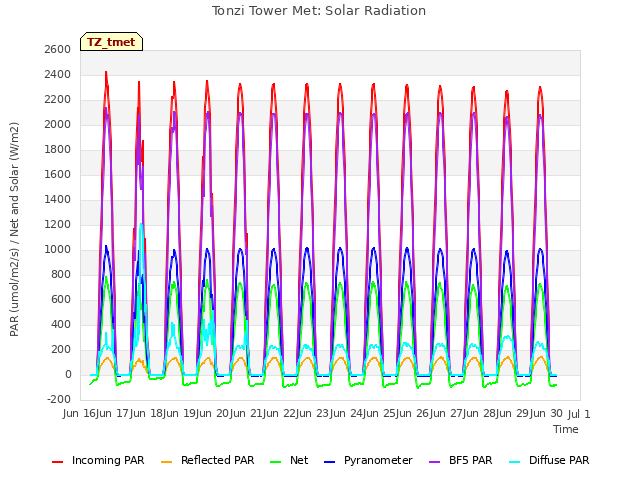Click the purple BF5 PAR legend swatch

(435, 462)
